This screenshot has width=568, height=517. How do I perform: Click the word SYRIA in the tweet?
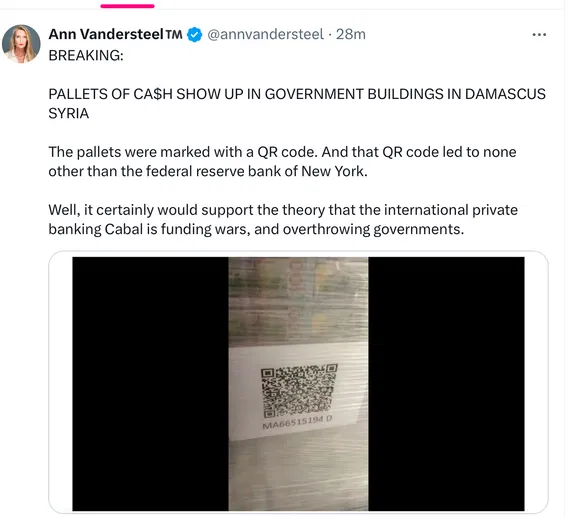pyautogui.click(x=68, y=113)
